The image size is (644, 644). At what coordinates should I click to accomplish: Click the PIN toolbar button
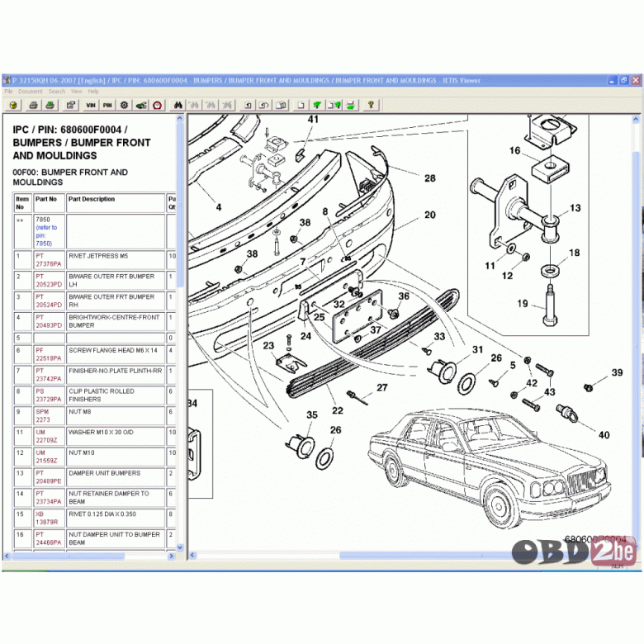tap(107, 106)
